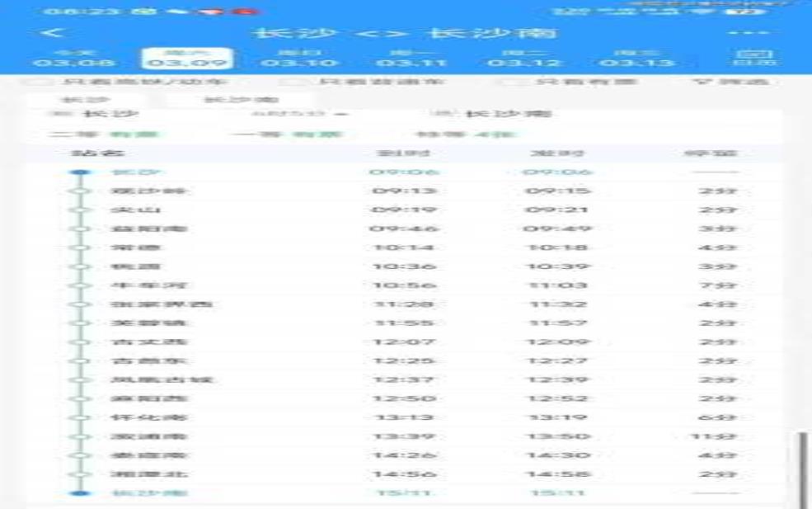Enable the 只看普通车 filter checkbox
Image resolution: width=812 pixels, height=509 pixels.
[x=293, y=82]
